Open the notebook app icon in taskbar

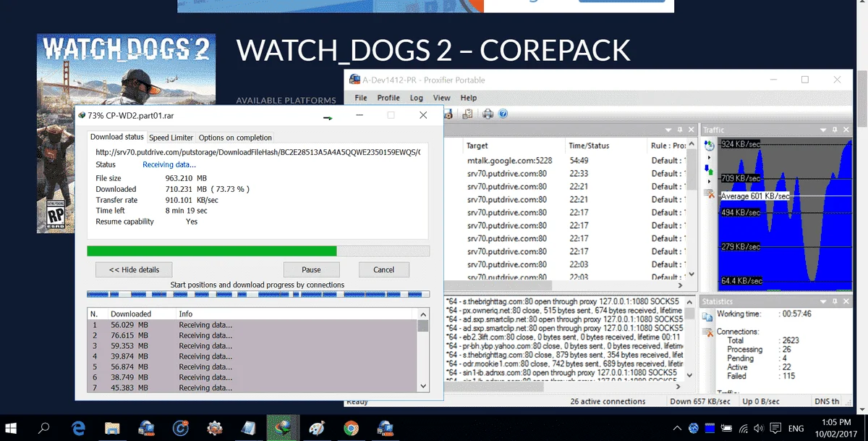[248, 427]
